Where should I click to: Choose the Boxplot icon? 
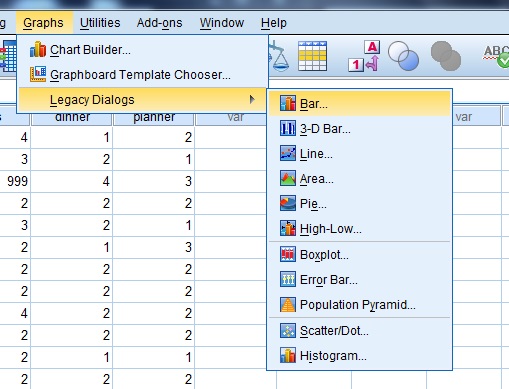click(x=288, y=254)
